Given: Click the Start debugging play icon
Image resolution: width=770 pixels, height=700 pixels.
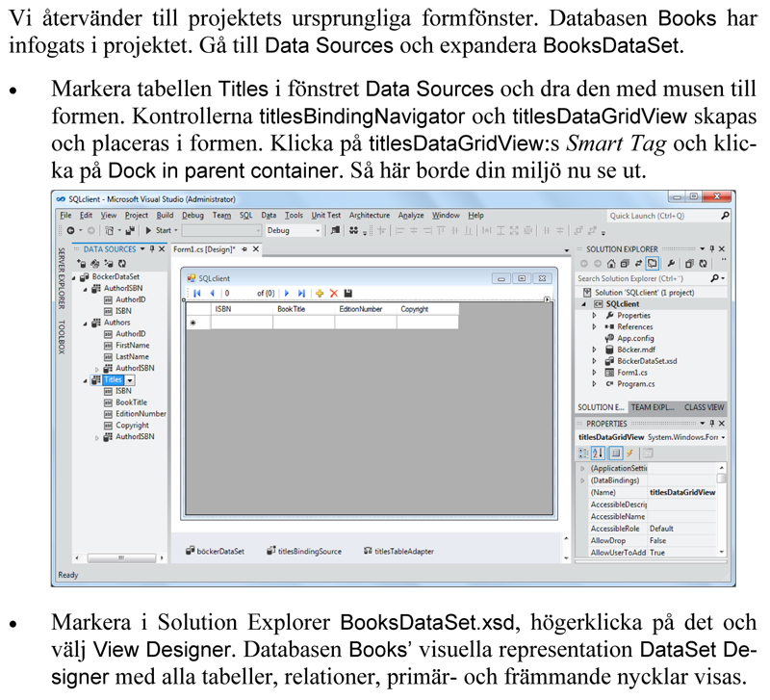Looking at the screenshot, I should [149, 231].
